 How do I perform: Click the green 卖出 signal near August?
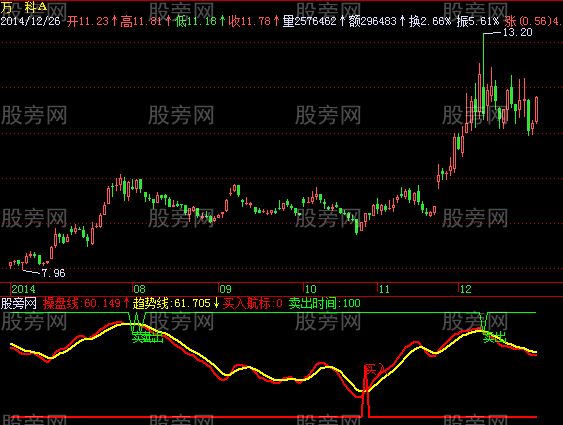(148, 337)
